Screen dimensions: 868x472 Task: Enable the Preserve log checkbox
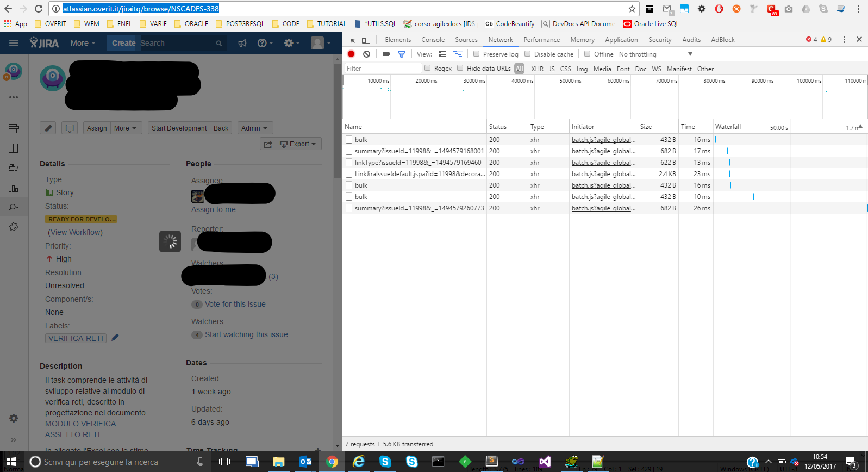476,54
